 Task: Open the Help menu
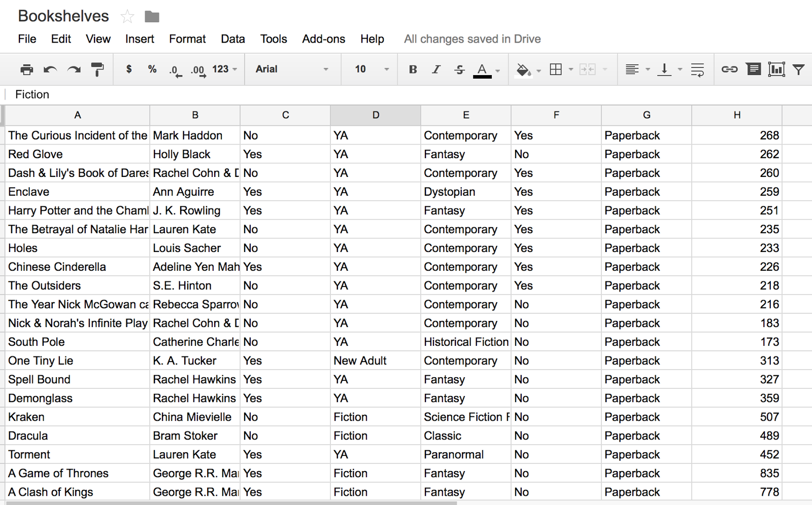pyautogui.click(x=372, y=39)
